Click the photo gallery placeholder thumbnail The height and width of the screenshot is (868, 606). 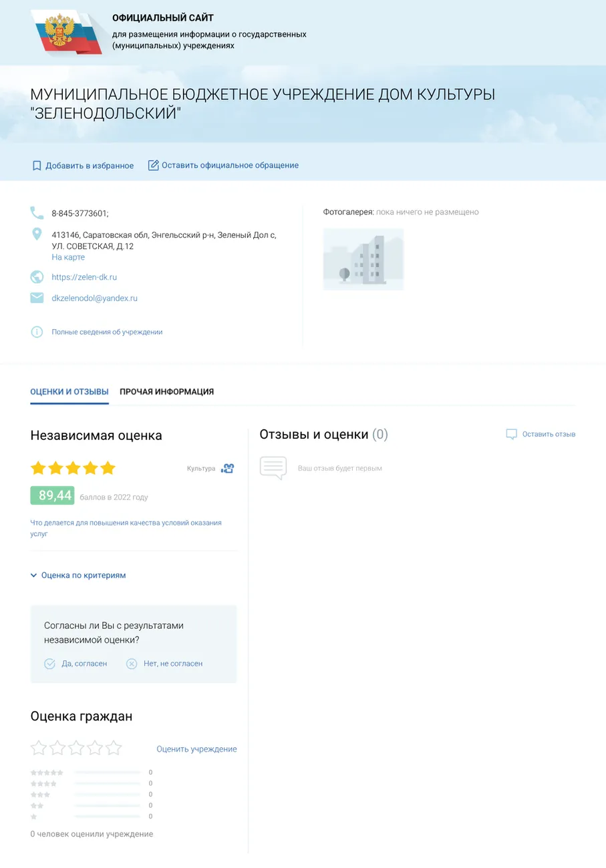pyautogui.click(x=363, y=259)
